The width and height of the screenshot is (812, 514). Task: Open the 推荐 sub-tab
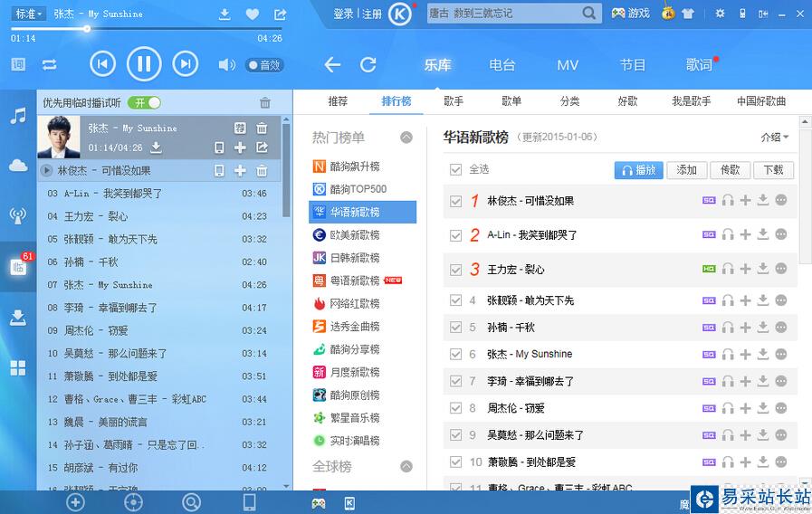coord(338,101)
